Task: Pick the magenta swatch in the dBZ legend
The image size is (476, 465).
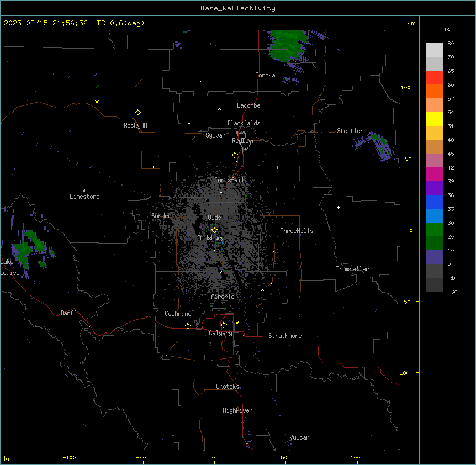Action: pyautogui.click(x=434, y=174)
